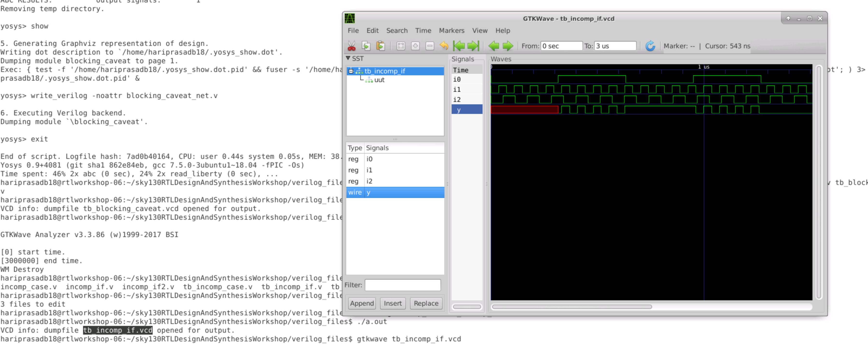This screenshot has width=868, height=344.
Task: Click Zoom Fit to fit all waves
Action: click(401, 46)
